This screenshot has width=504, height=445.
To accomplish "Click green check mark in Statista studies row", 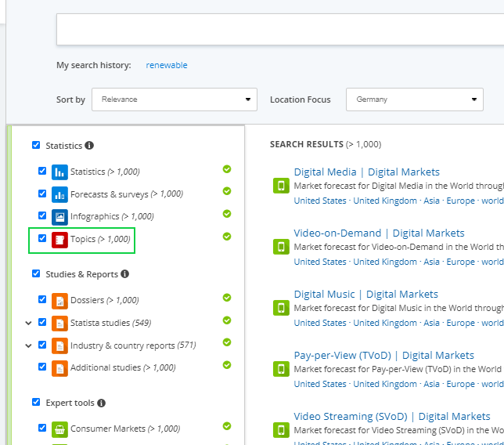I will point(227,320).
